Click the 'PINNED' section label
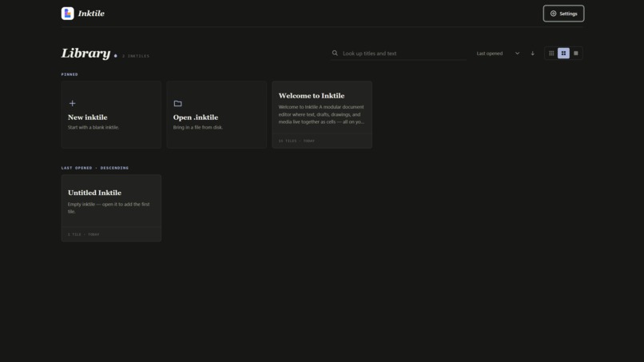Viewport: 644px width, 362px height. [x=70, y=74]
